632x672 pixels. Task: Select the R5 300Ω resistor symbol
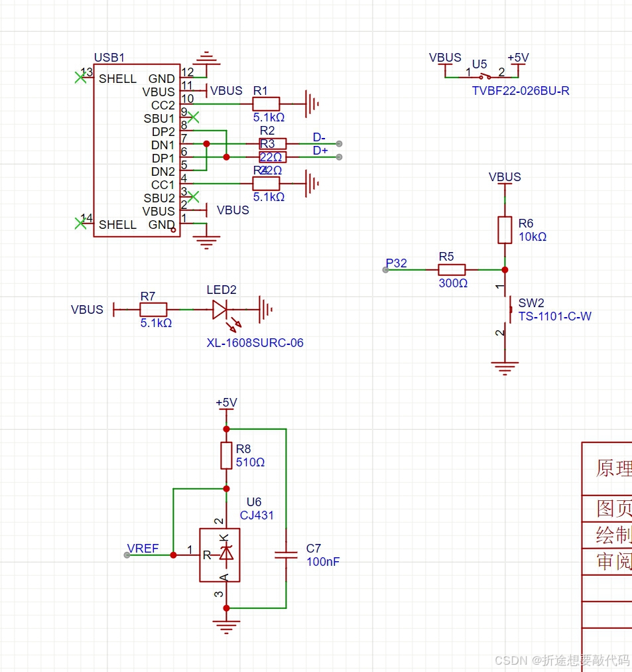click(x=452, y=269)
